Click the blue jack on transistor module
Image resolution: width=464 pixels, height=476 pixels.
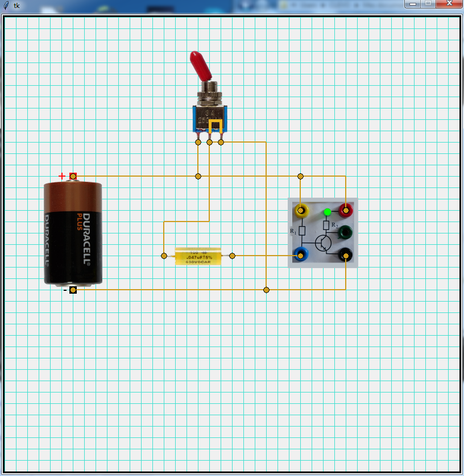click(300, 255)
